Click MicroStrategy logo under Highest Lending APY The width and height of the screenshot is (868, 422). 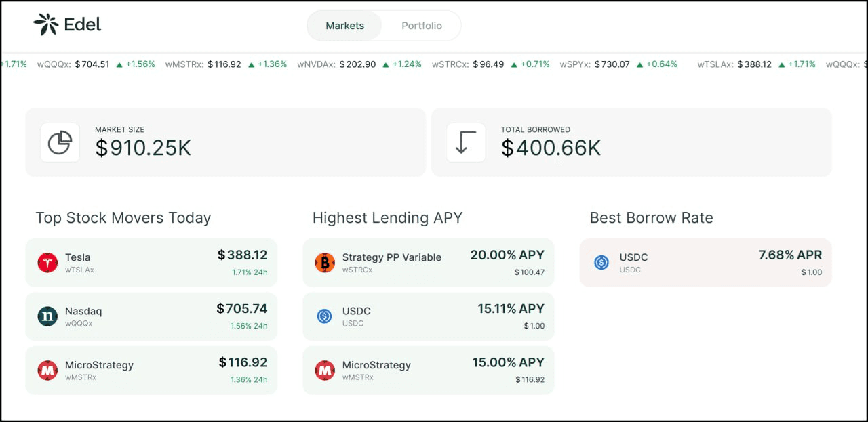click(x=325, y=371)
